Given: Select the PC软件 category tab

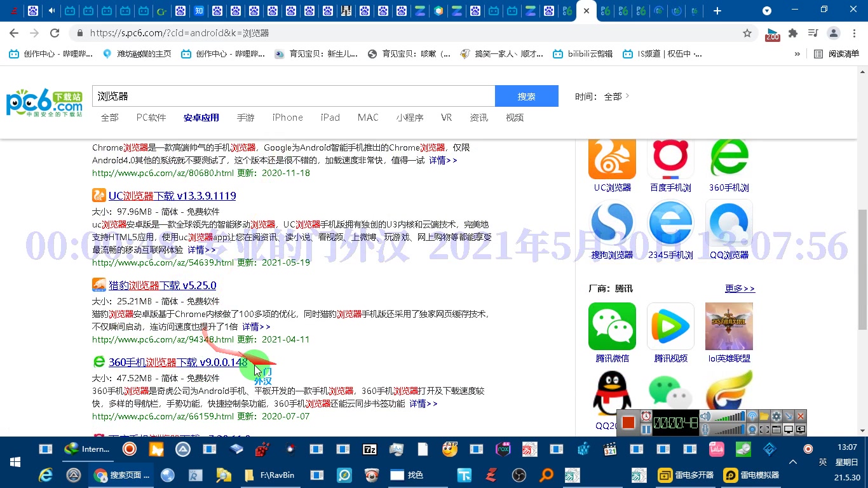Looking at the screenshot, I should 151,118.
